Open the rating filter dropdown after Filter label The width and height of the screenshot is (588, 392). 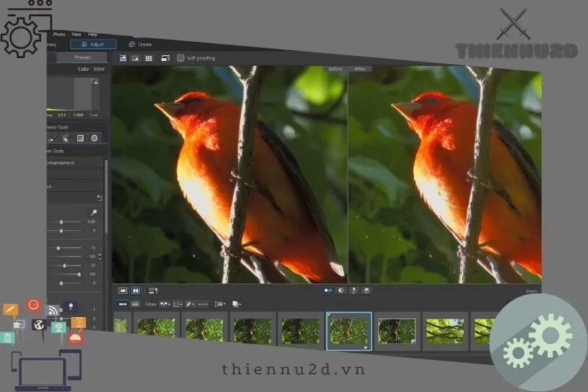165,304
